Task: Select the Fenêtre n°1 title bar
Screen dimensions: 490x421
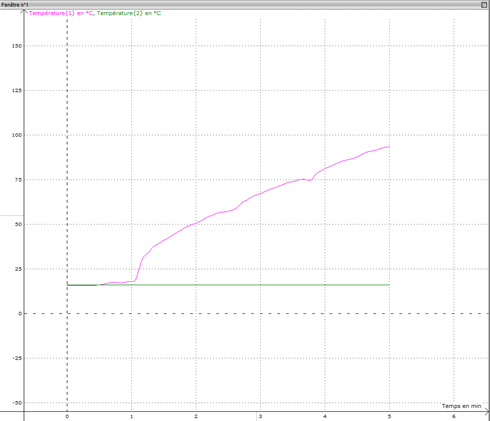Action: click(x=245, y=5)
